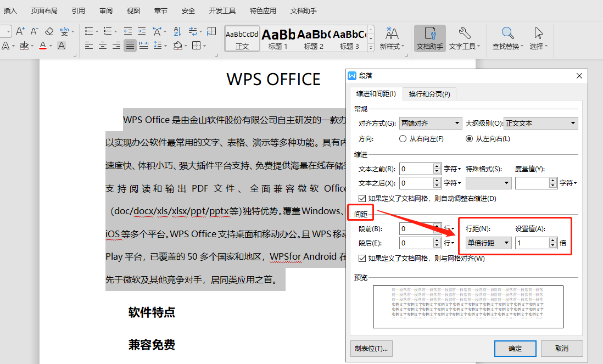Image resolution: width=603 pixels, height=364 pixels.
Task: Cancel the dialog with 取消
Action: pyautogui.click(x=562, y=349)
